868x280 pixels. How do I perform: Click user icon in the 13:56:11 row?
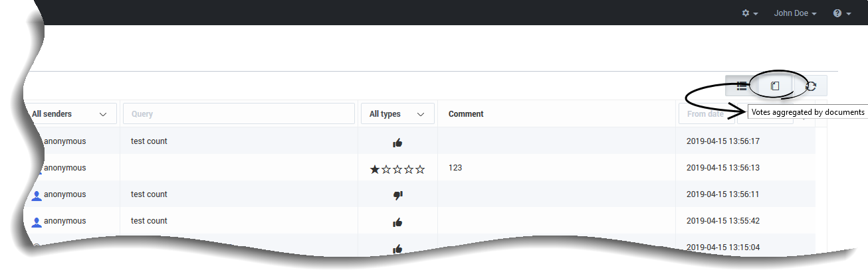(x=37, y=195)
